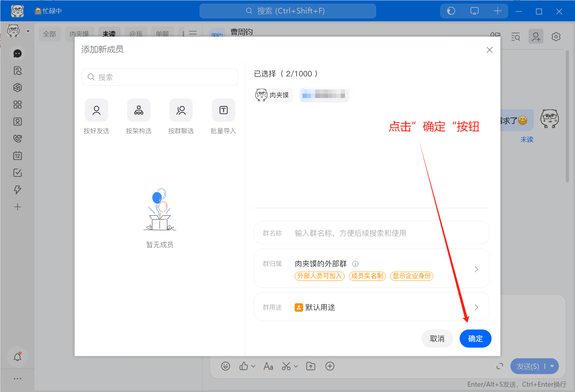Open the calendar icon in left sidebar
This screenshot has height=392, width=575.
coord(17,156)
